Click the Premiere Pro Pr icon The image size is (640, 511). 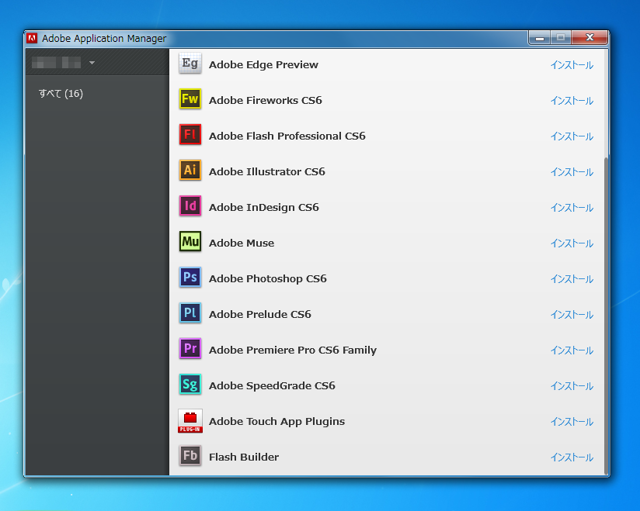pos(190,348)
